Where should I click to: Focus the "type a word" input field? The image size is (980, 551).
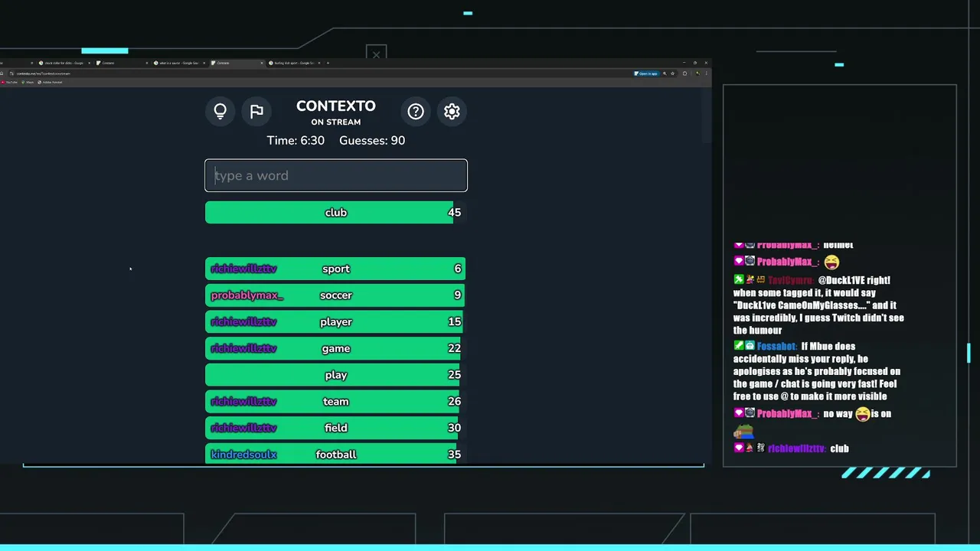coord(336,175)
